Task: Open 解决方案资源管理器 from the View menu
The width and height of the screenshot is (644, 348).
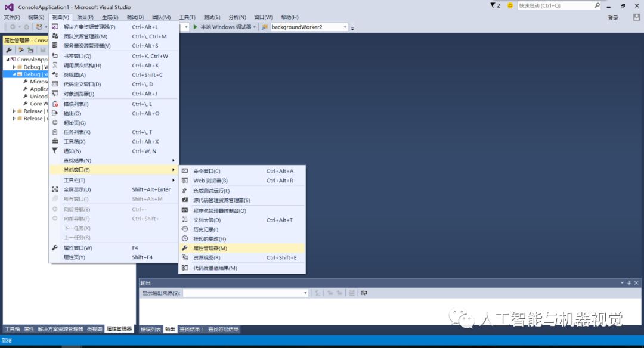Action: (x=114, y=27)
